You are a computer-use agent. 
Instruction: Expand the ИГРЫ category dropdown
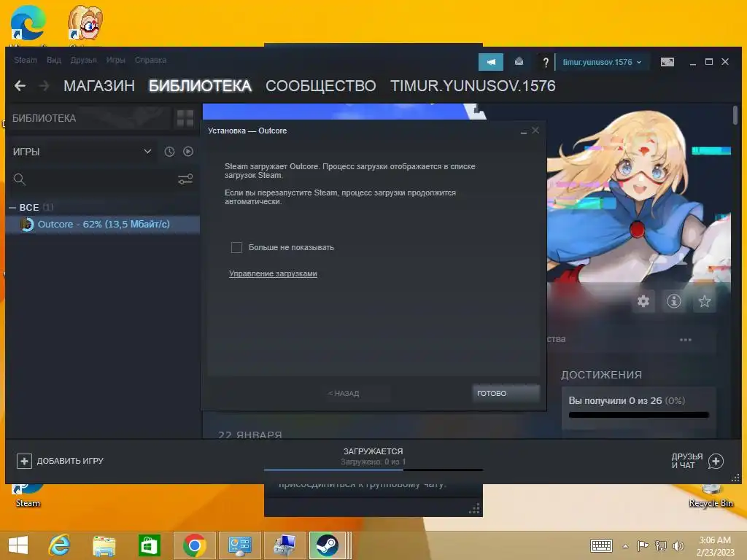click(x=147, y=152)
